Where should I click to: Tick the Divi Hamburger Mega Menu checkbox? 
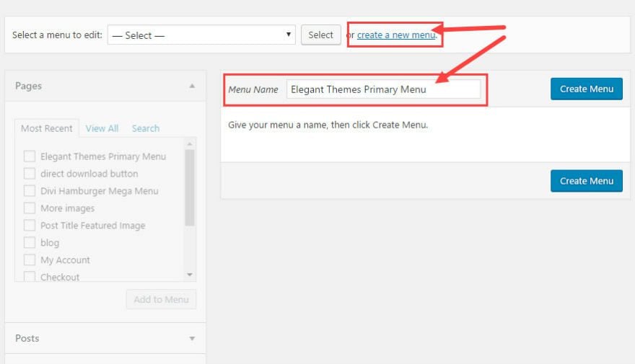pyautogui.click(x=30, y=190)
